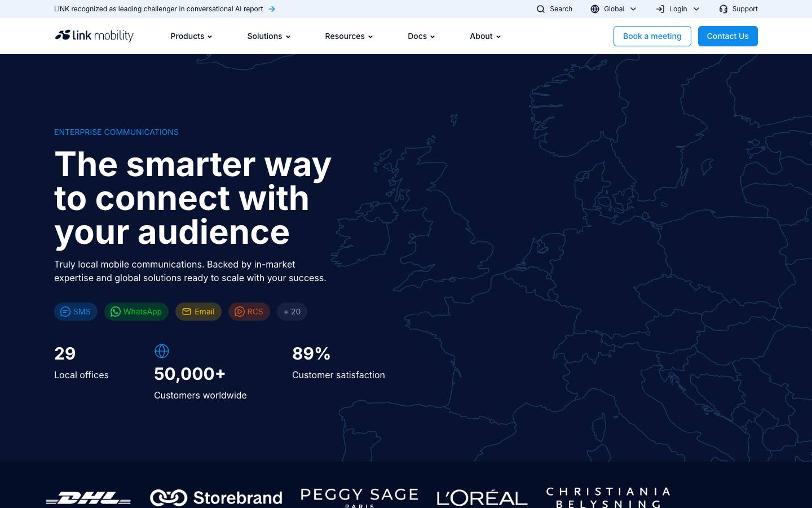Open the Login dropdown chevron
This screenshot has width=812, height=508.
tap(696, 9)
